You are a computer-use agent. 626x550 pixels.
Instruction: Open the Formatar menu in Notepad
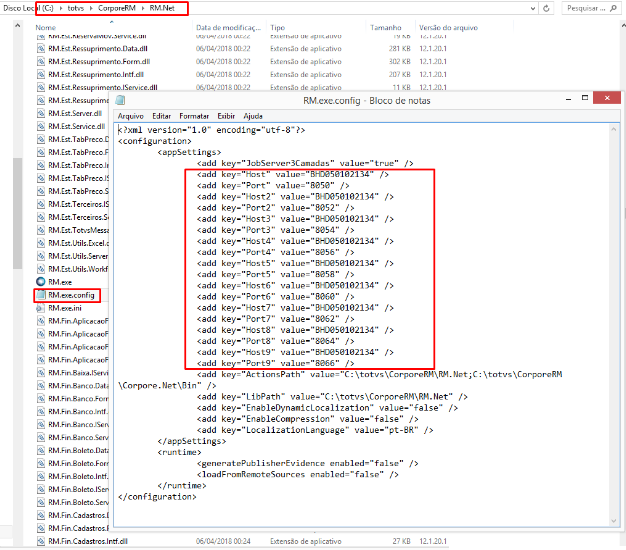(x=194, y=116)
